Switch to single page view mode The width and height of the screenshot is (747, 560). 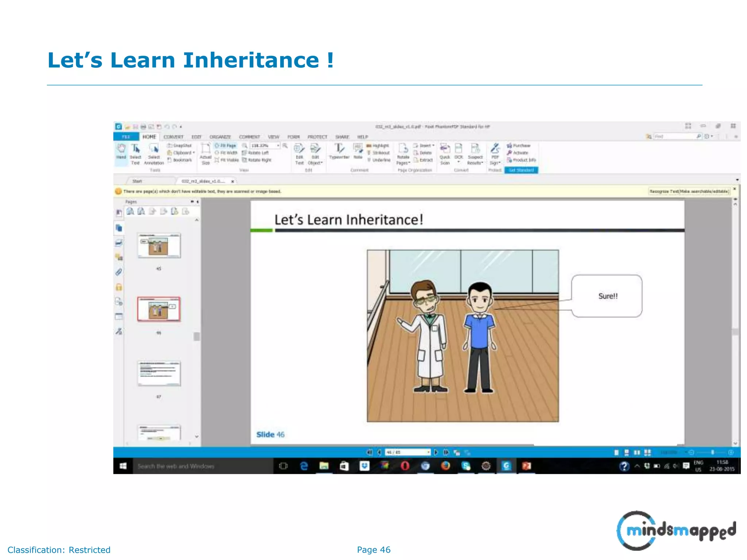[616, 452]
